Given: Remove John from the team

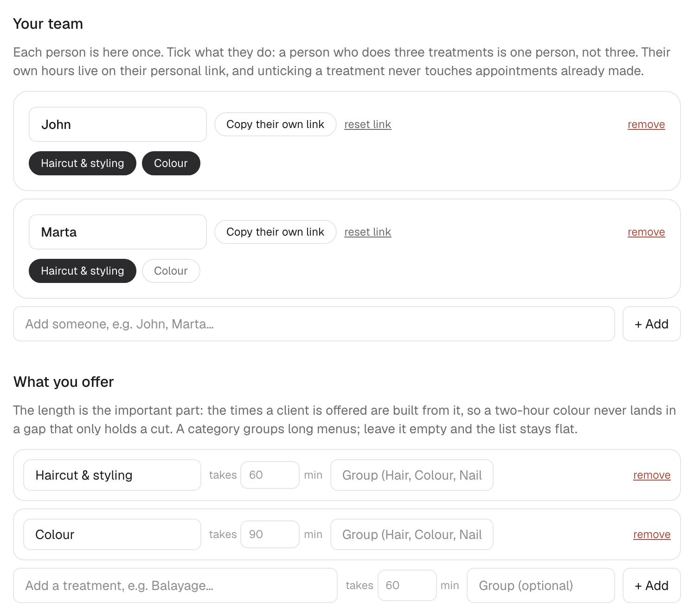Looking at the screenshot, I should pos(646,124).
